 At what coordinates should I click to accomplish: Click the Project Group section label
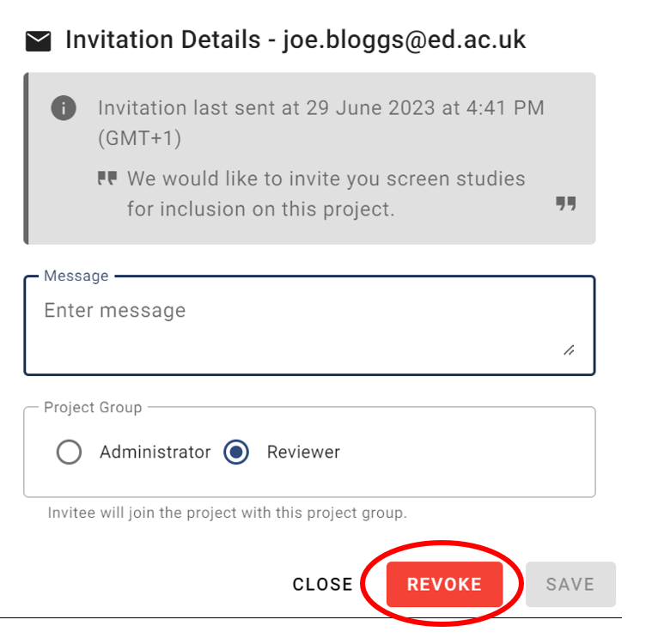pos(93,407)
